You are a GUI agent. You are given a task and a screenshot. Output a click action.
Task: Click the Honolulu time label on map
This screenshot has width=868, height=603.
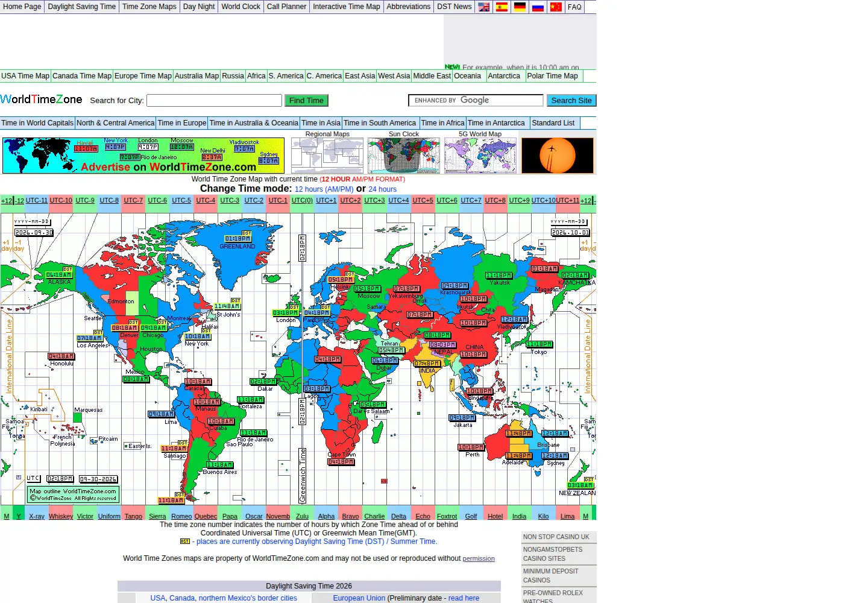61,356
